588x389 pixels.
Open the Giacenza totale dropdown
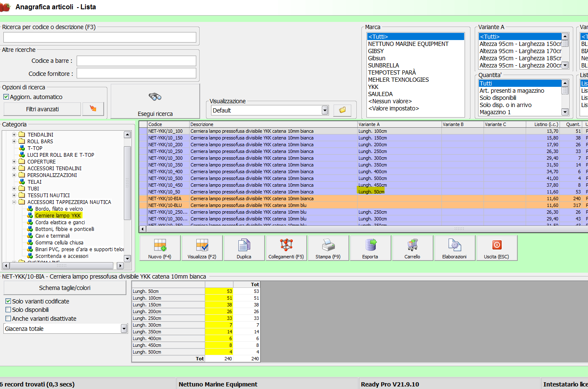[x=124, y=329]
